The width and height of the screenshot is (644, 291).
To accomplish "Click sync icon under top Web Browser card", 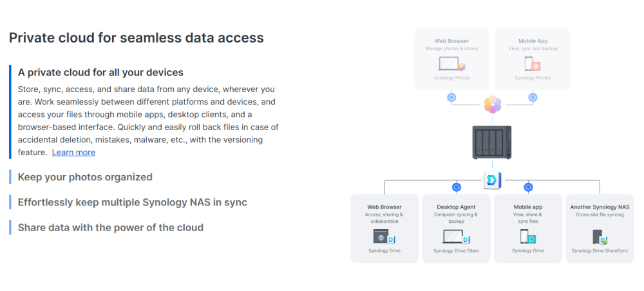I will click(x=451, y=98).
